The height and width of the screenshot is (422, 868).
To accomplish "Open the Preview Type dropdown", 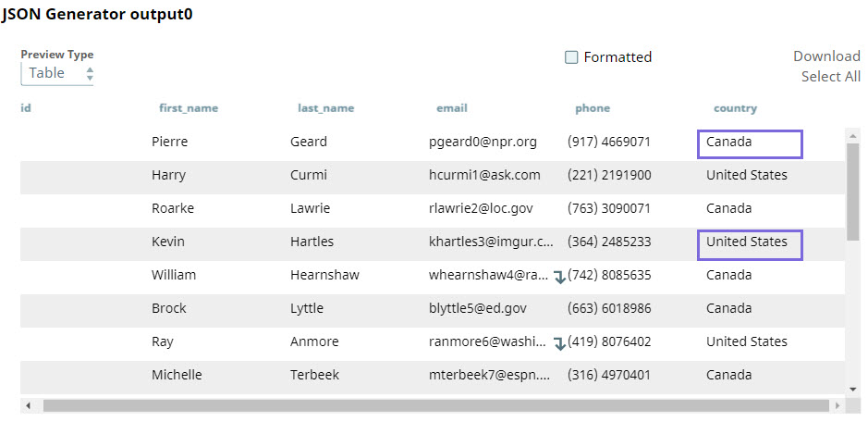I will (x=57, y=73).
